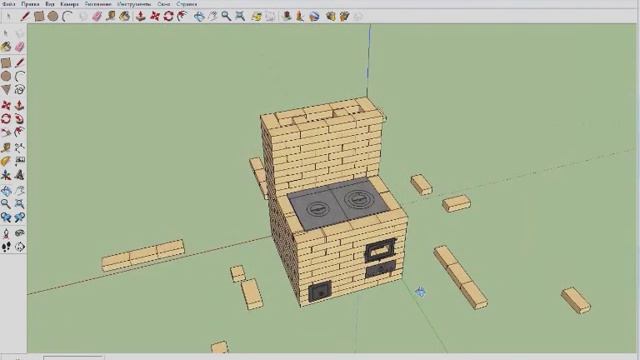Image resolution: width=640 pixels, height=360 pixels.
Task: Go to Next camera view
Action: tap(20, 218)
